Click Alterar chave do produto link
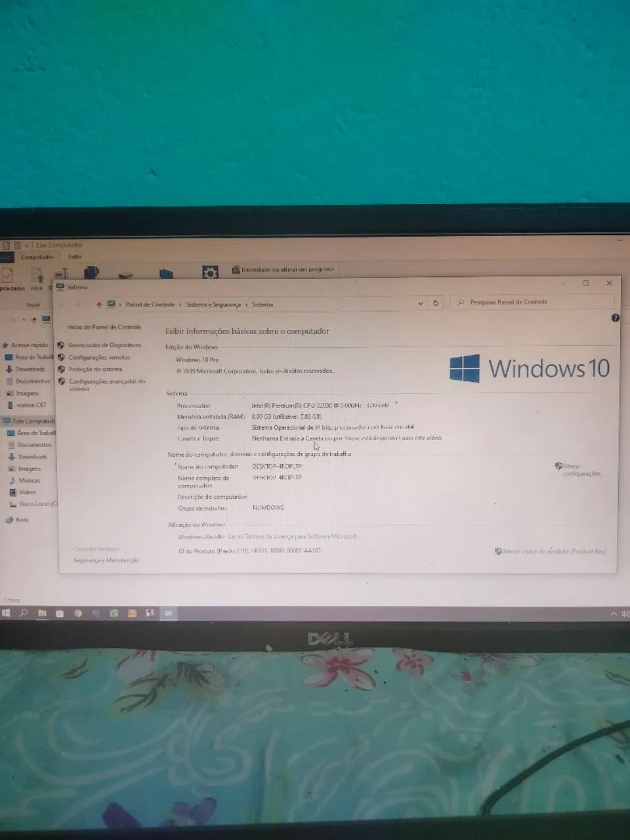 tap(555, 551)
